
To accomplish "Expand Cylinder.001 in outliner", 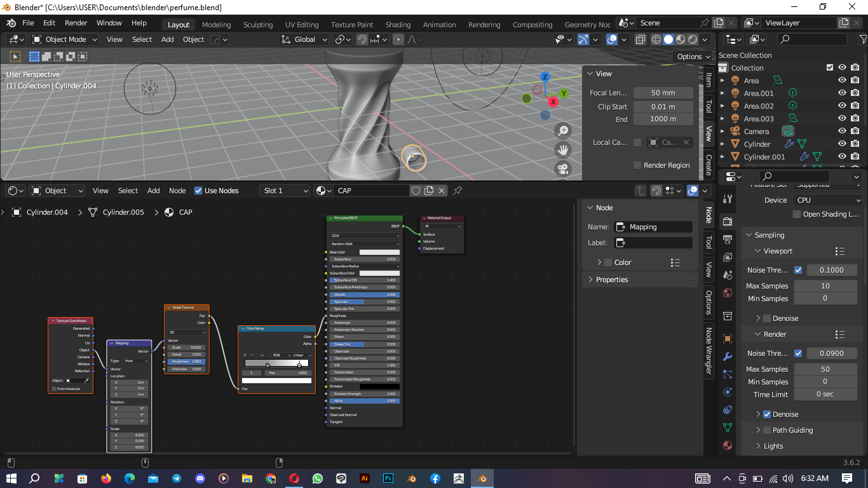I will point(722,157).
